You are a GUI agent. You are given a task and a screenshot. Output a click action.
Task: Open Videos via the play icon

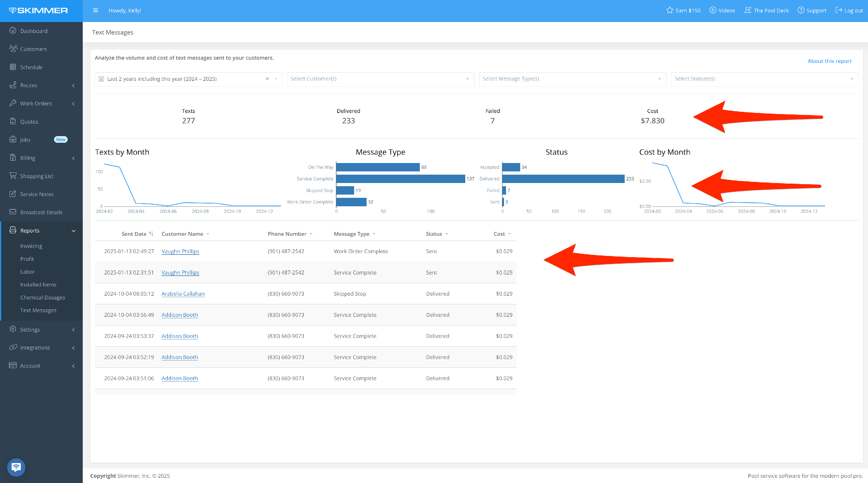713,10
